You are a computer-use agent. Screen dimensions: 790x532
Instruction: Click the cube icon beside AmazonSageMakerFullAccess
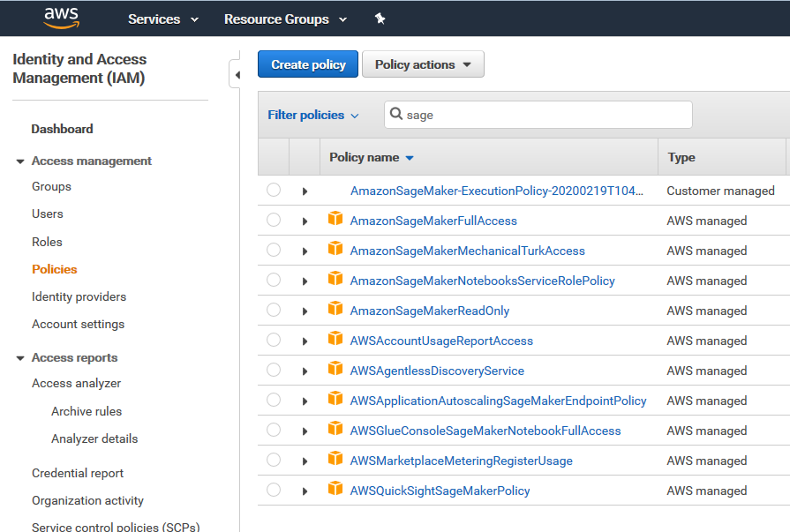point(335,220)
